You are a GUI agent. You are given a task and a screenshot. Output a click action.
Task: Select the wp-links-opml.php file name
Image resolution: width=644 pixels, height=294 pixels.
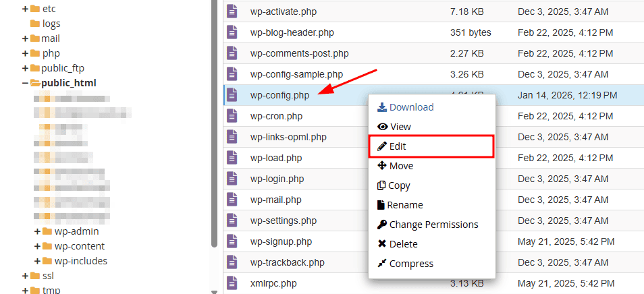point(288,137)
